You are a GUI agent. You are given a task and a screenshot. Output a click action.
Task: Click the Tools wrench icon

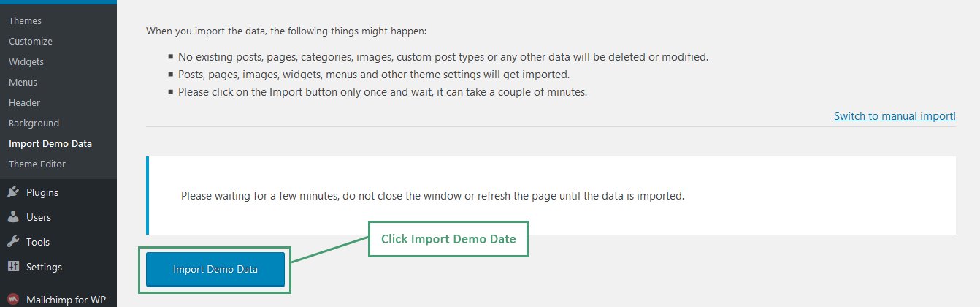(13, 242)
